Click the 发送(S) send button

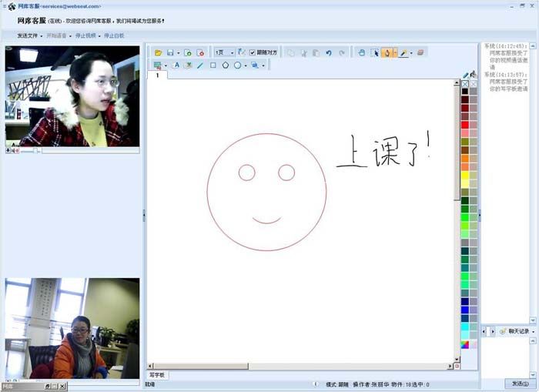click(520, 383)
